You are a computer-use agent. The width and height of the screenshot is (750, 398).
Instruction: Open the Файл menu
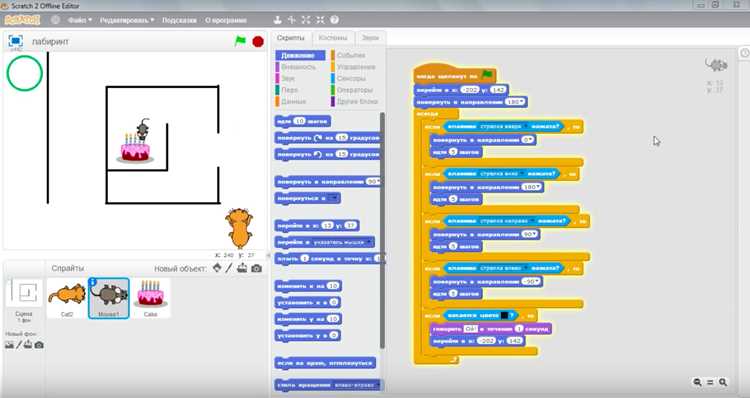click(x=79, y=20)
